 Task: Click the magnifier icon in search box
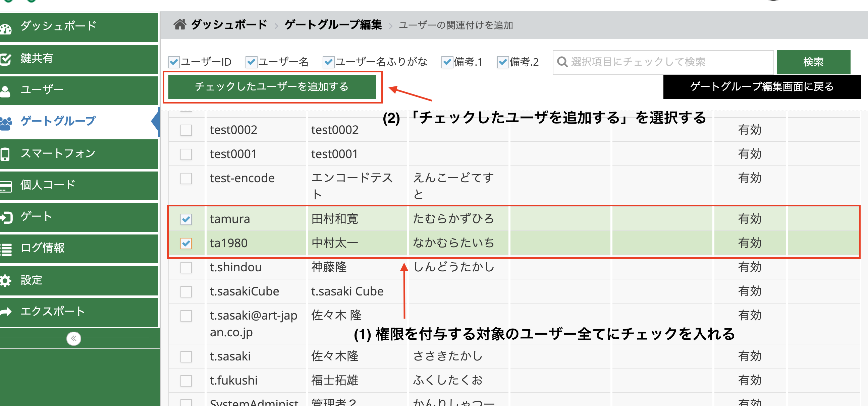coord(562,62)
